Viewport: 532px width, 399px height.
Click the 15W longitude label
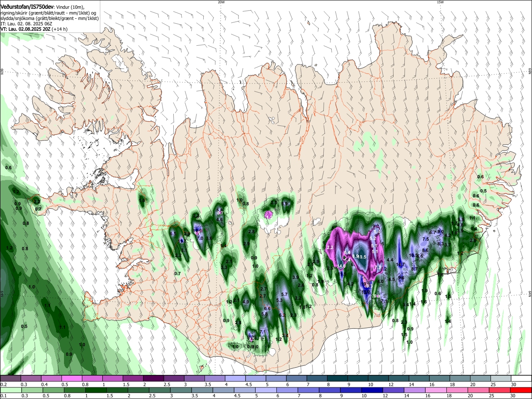[x=440, y=2]
